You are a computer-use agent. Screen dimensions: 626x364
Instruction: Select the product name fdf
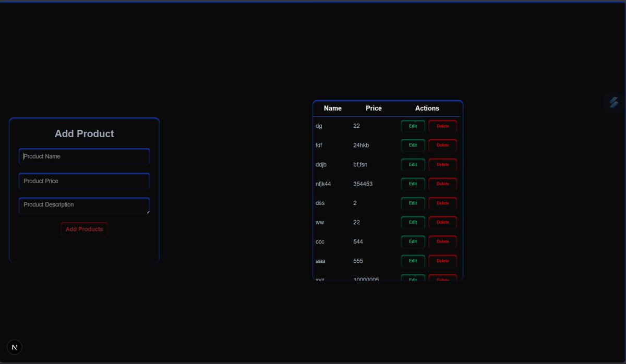tap(319, 145)
